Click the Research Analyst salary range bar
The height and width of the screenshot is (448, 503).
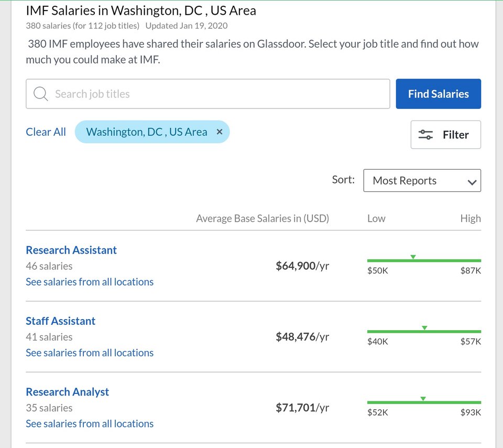(x=424, y=402)
